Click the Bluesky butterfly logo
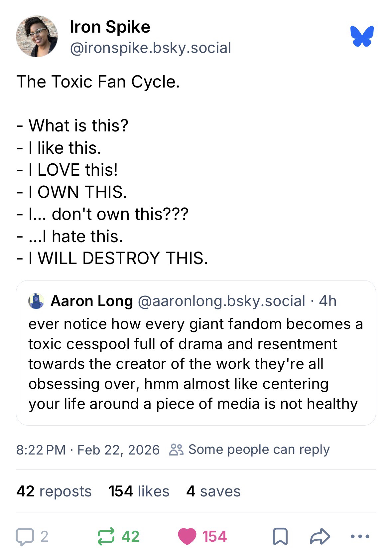This screenshot has width=392, height=554. [362, 36]
